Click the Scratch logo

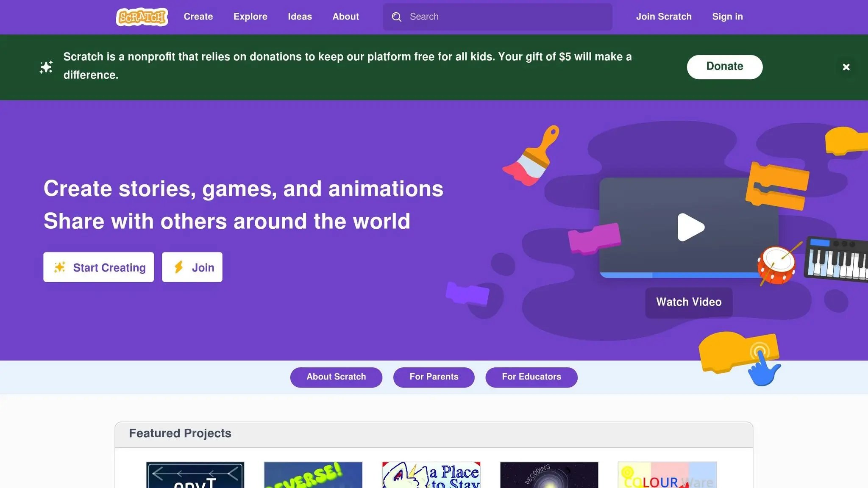[142, 17]
